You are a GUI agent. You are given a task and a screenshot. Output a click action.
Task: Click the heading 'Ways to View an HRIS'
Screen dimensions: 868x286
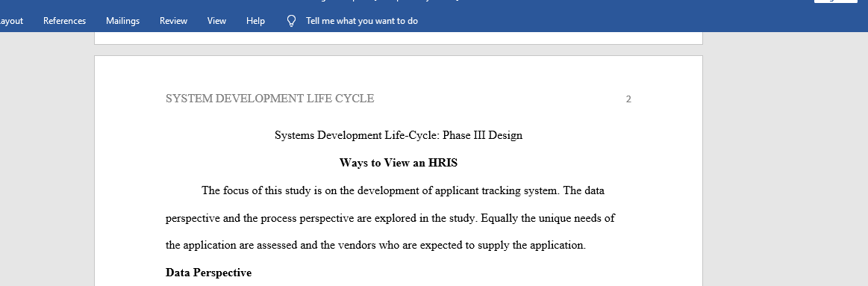click(399, 163)
